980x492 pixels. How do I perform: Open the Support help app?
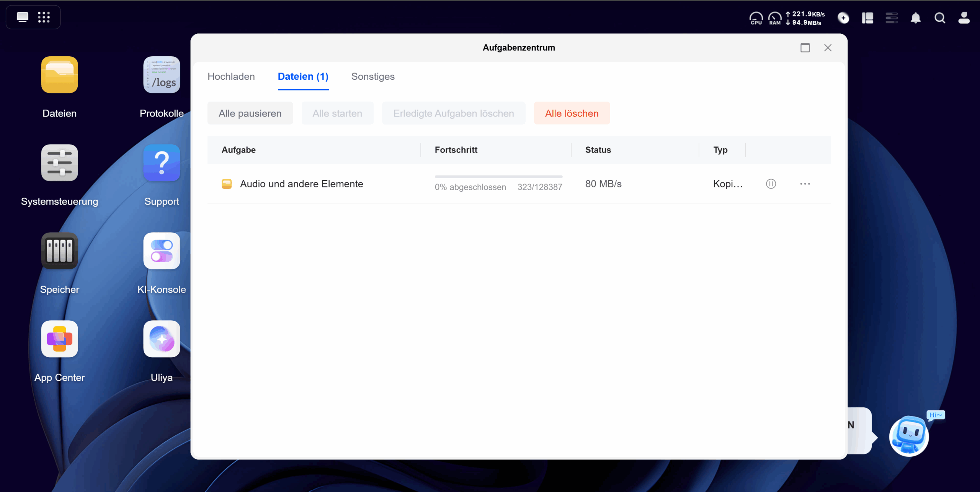click(162, 163)
